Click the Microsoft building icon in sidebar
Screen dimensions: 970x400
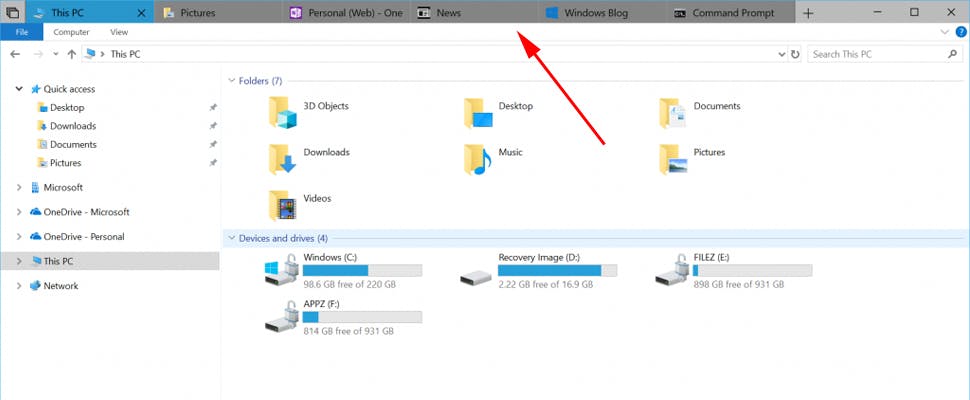pos(36,187)
